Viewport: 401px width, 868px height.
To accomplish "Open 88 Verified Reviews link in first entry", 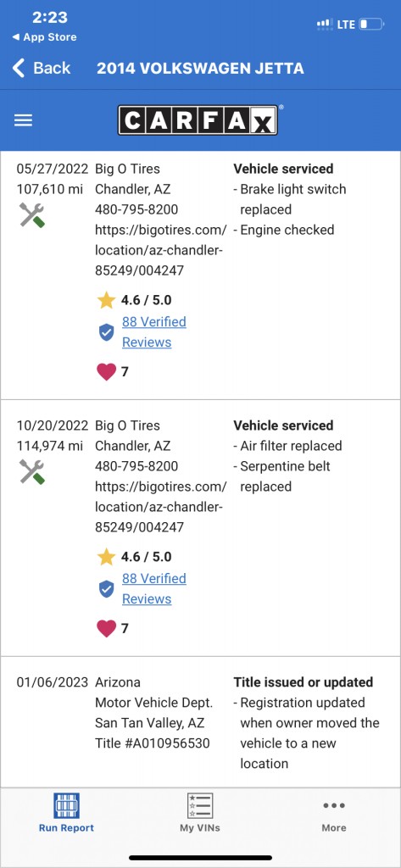I will [154, 331].
